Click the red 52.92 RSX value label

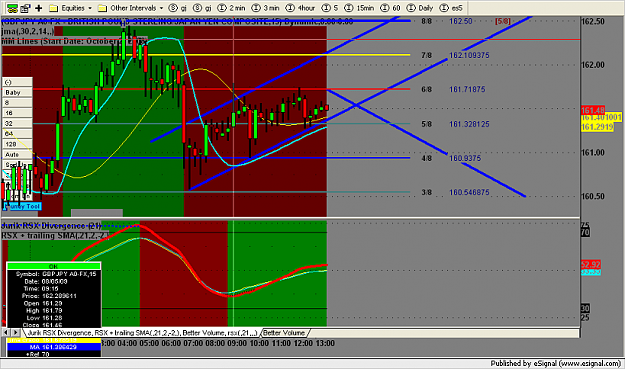(590, 265)
